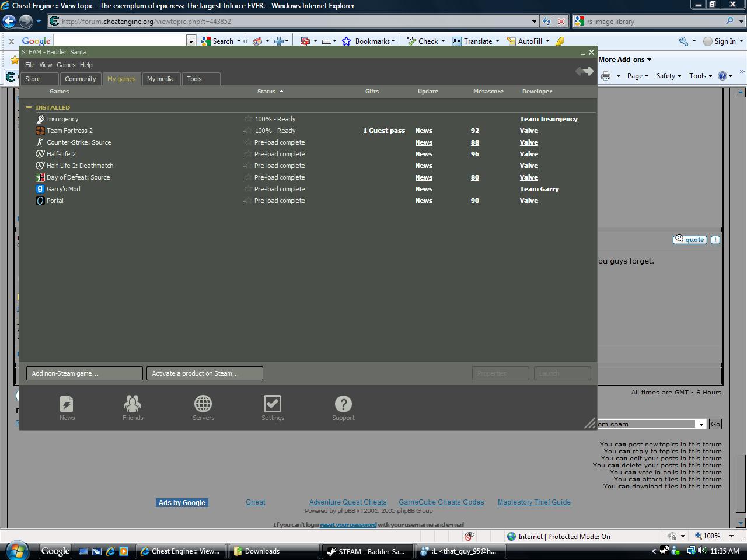
Task: Click Add non-Steam game button
Action: [x=85, y=373]
